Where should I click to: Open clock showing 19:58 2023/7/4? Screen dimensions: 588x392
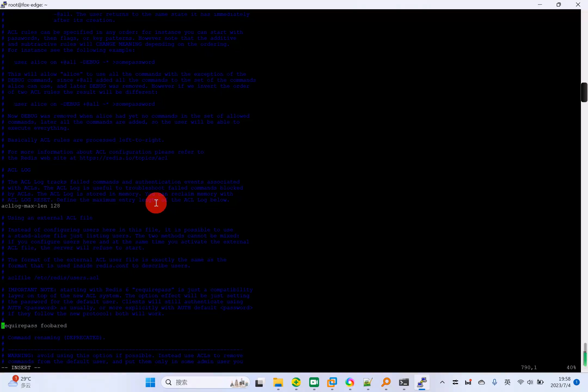pos(560,382)
